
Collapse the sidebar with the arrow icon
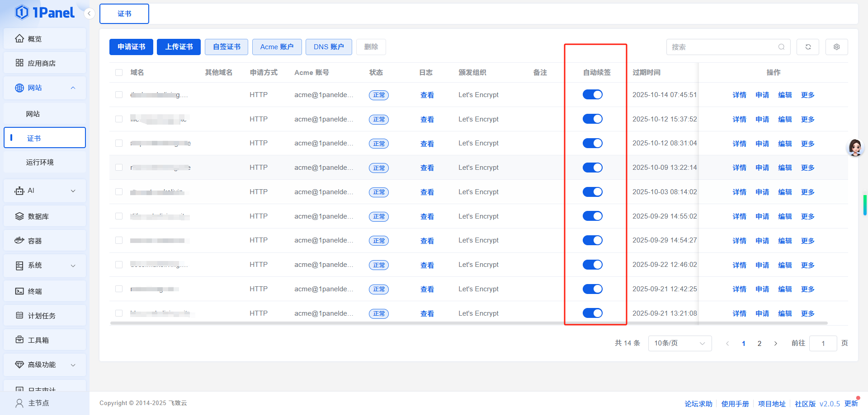pyautogui.click(x=89, y=14)
